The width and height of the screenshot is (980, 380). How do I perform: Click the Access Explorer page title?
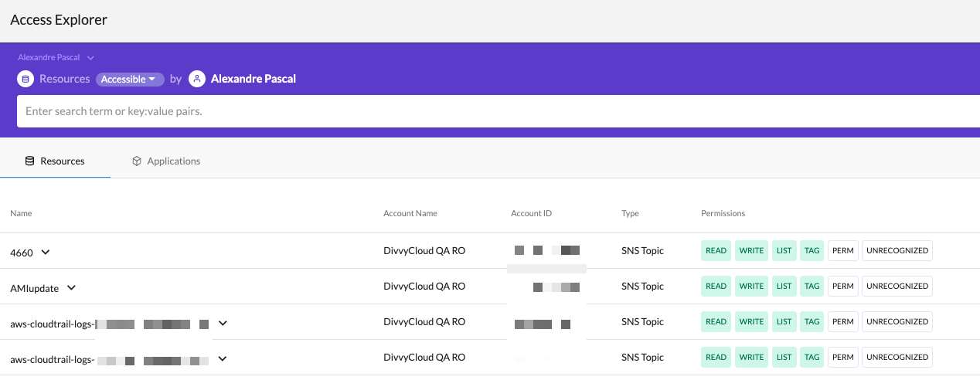click(59, 20)
